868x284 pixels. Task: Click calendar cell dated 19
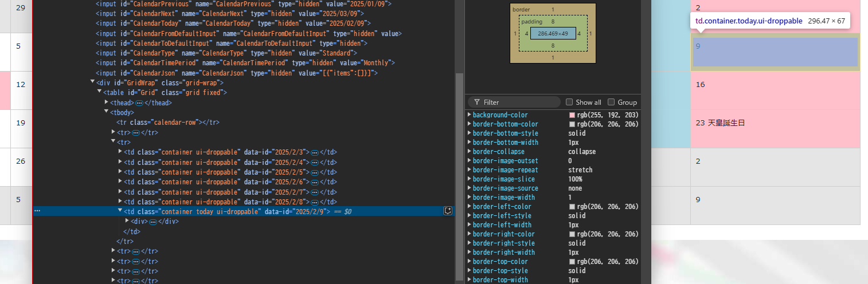[x=21, y=129]
